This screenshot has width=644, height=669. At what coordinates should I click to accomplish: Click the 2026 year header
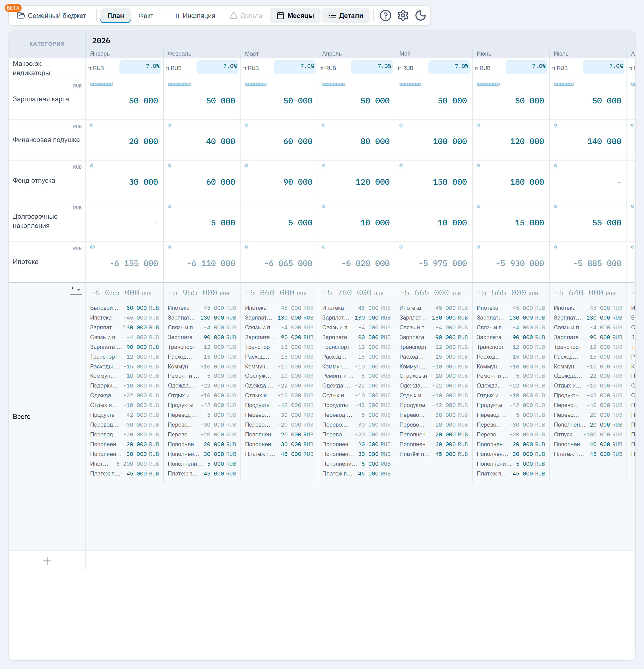[x=101, y=41]
